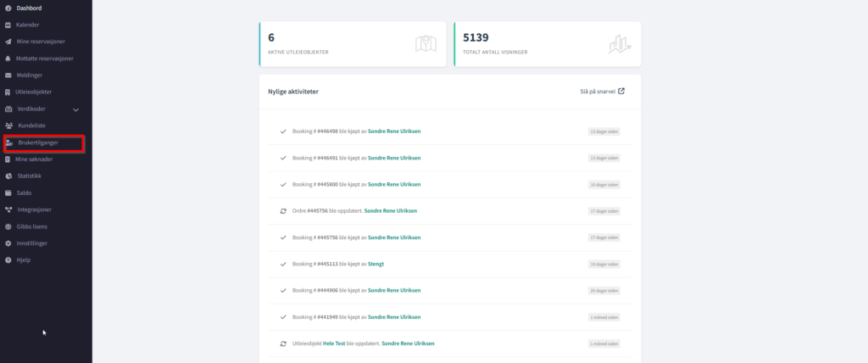Go to Kundeliste in the sidebar
Viewport: 868px width, 363px height.
(33, 126)
